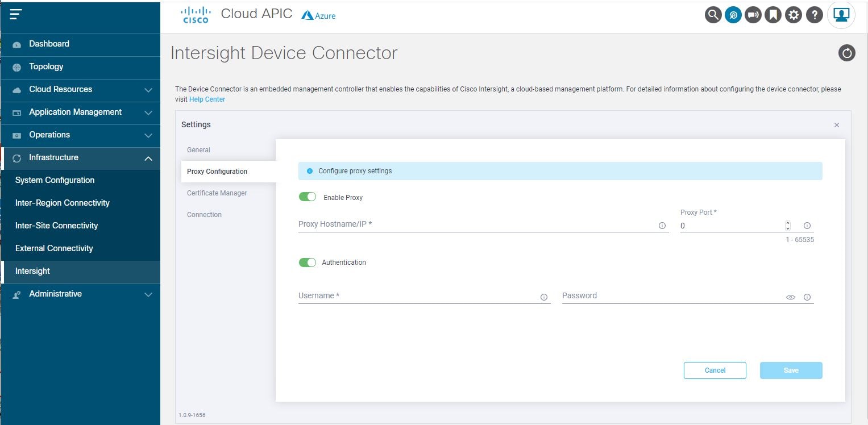868x425 pixels.
Task: Click the bookmark icon in header
Action: [773, 15]
